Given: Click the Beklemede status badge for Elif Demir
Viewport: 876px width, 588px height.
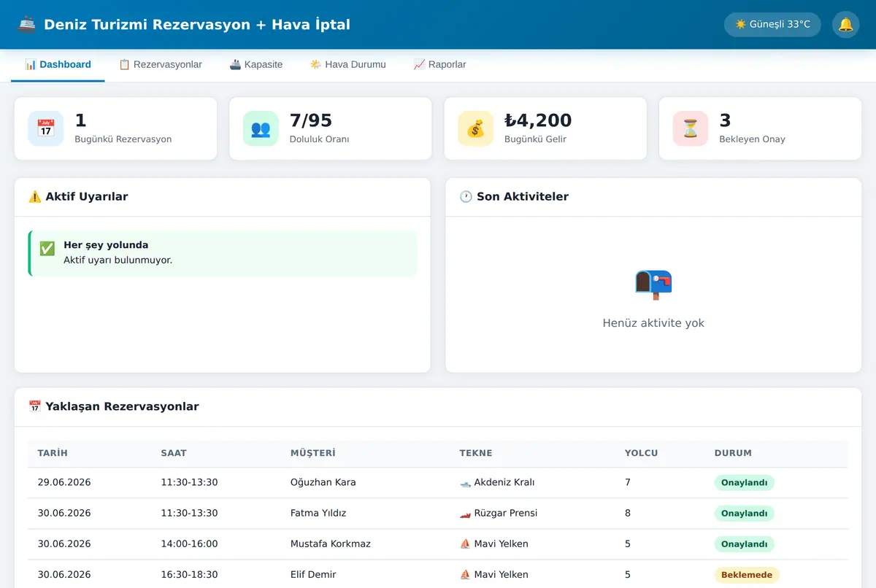Looking at the screenshot, I should click(x=747, y=575).
